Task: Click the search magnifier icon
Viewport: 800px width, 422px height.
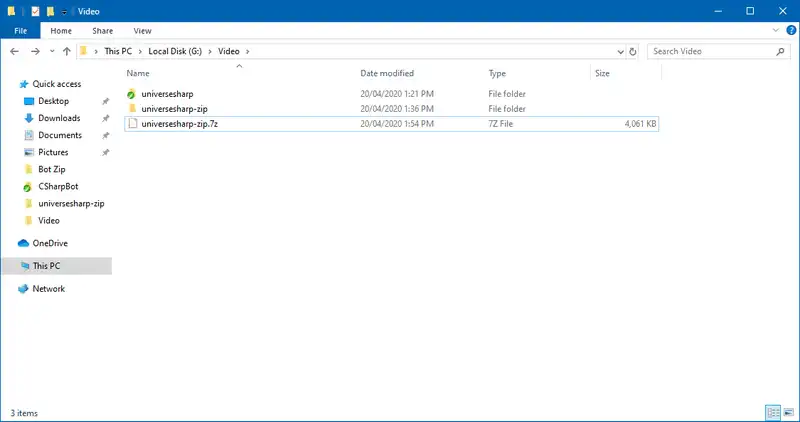Action: [780, 51]
